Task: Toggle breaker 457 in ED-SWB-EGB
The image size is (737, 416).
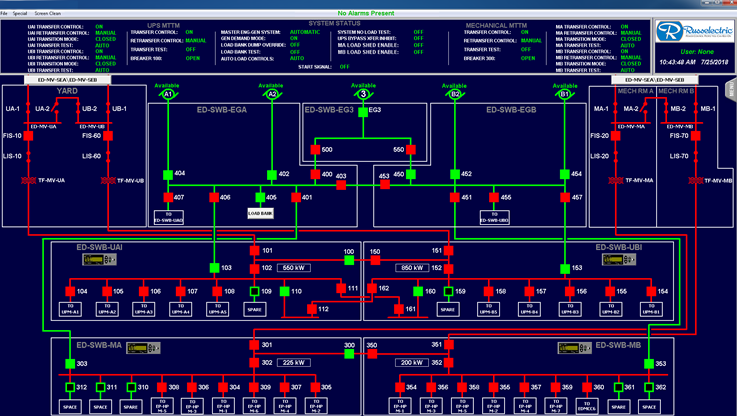Action: coord(564,198)
